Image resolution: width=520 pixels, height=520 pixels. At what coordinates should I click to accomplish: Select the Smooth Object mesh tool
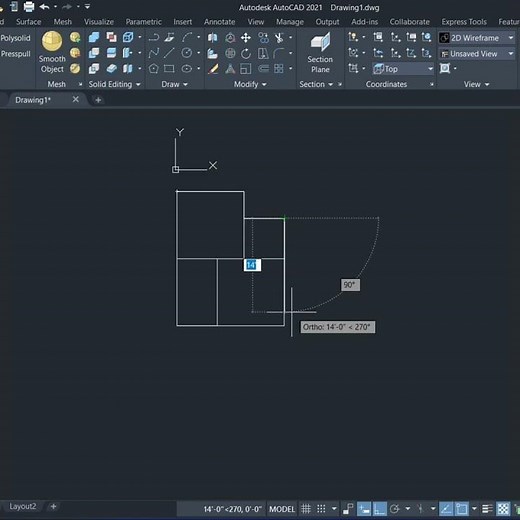click(52, 52)
